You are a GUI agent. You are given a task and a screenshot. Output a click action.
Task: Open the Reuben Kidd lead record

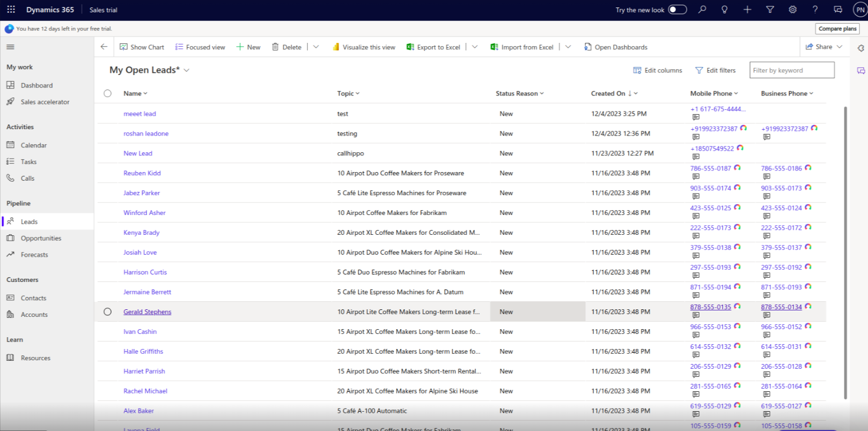coord(142,173)
